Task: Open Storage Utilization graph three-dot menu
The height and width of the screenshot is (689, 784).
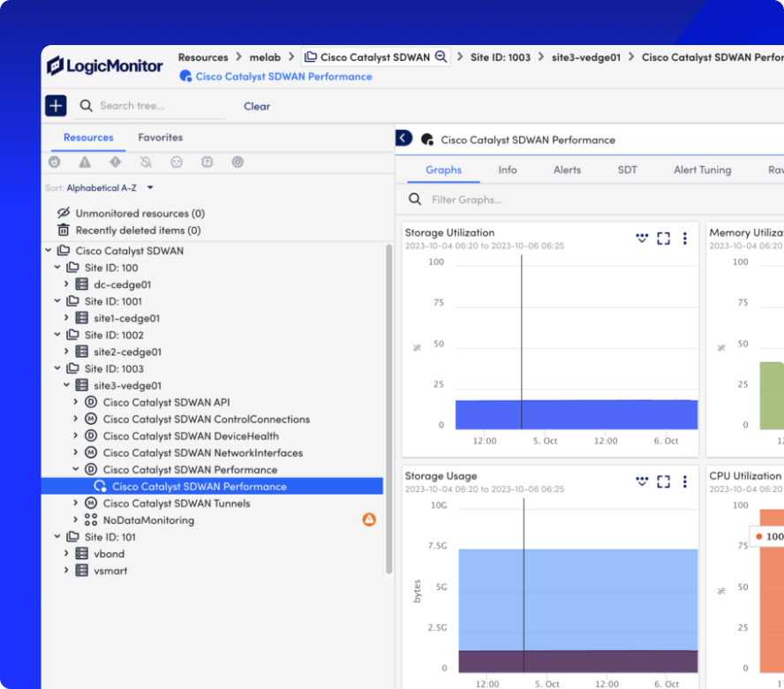Action: 685,238
